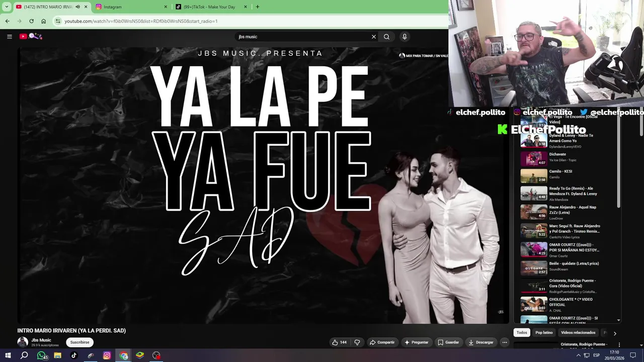Close the TikTok tab
This screenshot has width=644, height=362.
246,7
